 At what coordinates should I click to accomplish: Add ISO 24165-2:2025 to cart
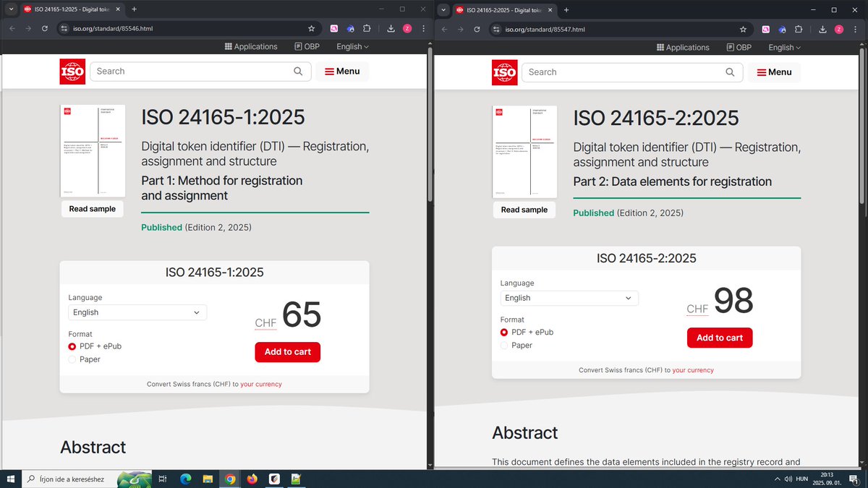[719, 338]
